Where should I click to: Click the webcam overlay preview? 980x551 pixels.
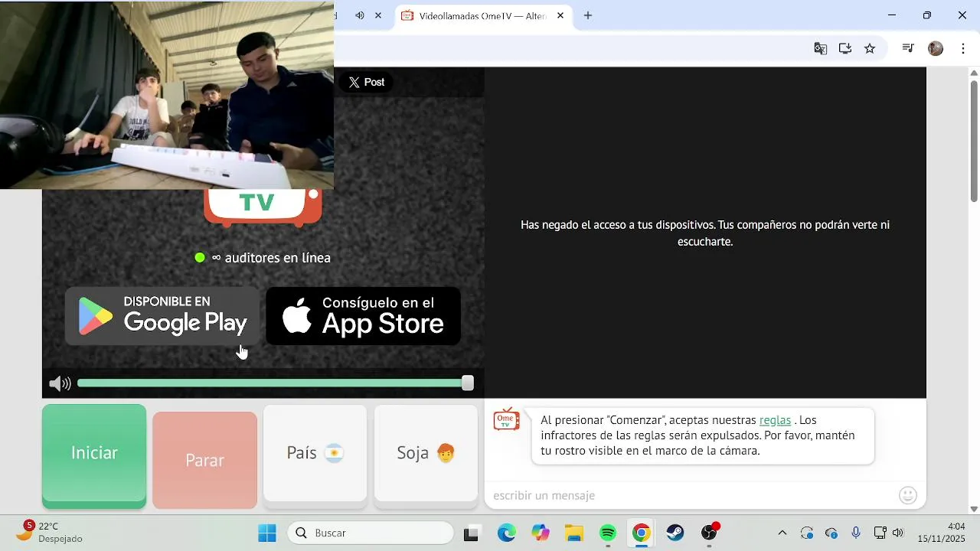pos(167,95)
